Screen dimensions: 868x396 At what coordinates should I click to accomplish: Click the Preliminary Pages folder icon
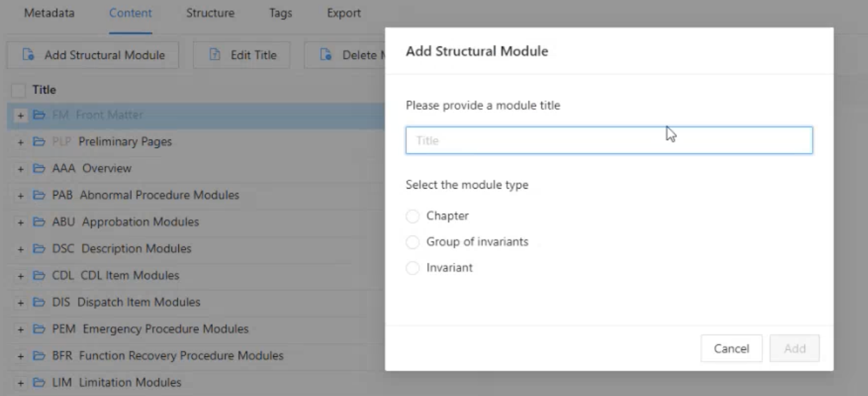[x=39, y=142]
